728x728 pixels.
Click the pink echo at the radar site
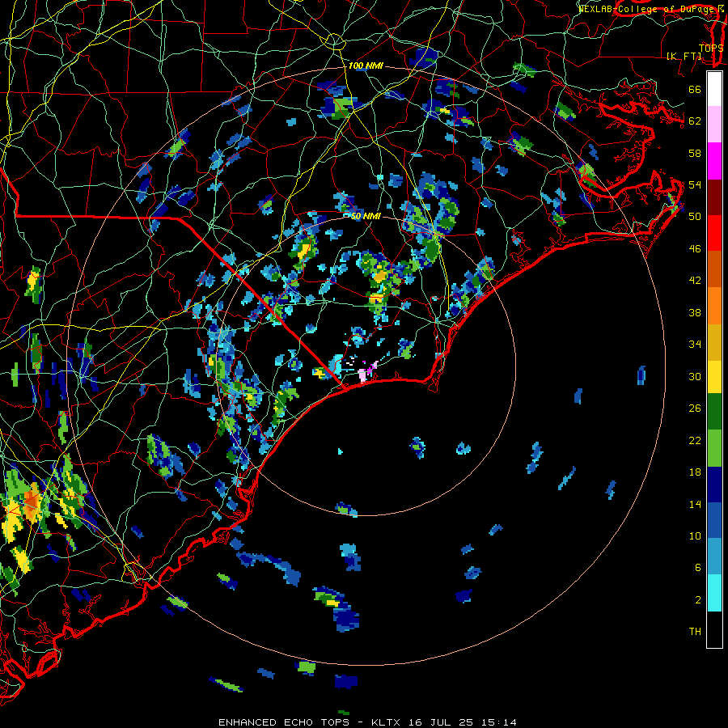[x=362, y=375]
